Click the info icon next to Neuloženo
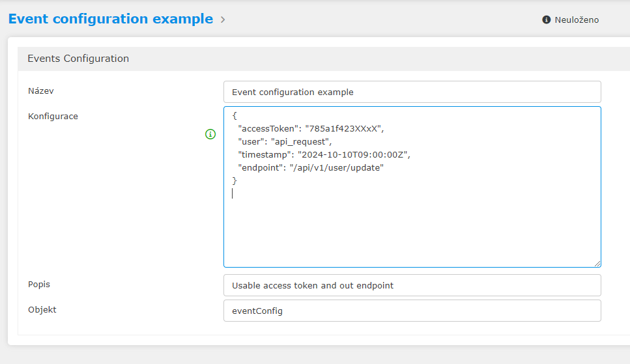The height and width of the screenshot is (364, 630). point(547,20)
